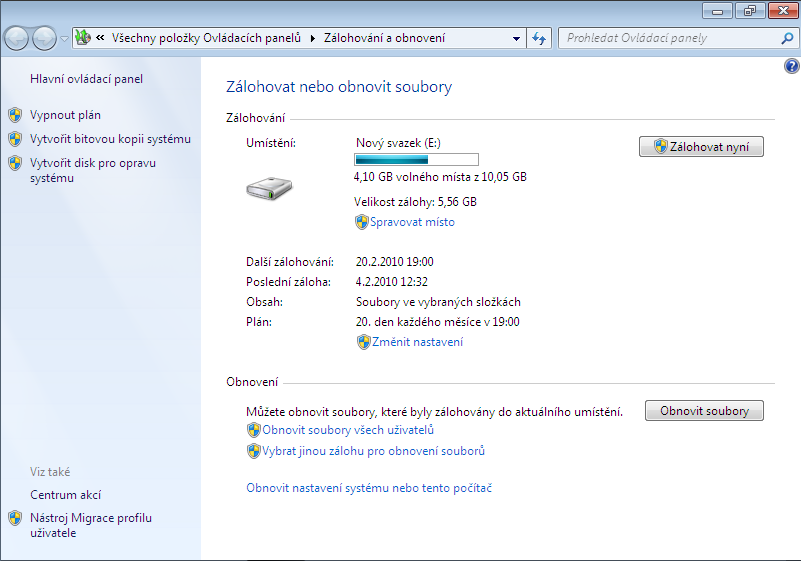Click the search magnifier icon
Viewport: 801px width, 561px height.
tap(786, 38)
